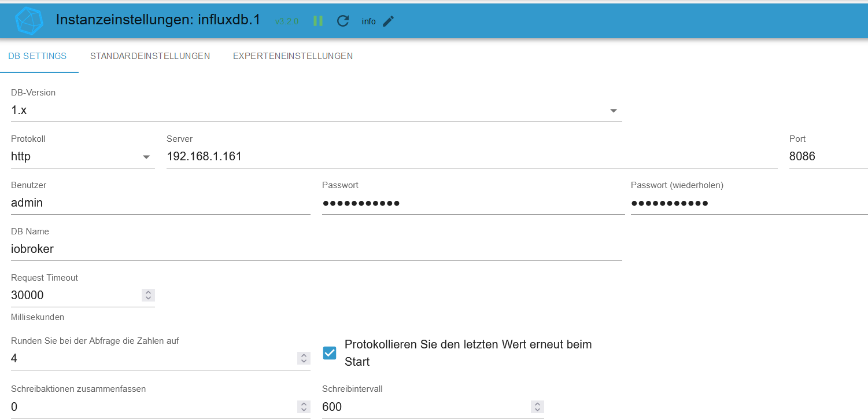Click the pencil edit icon

click(x=389, y=21)
